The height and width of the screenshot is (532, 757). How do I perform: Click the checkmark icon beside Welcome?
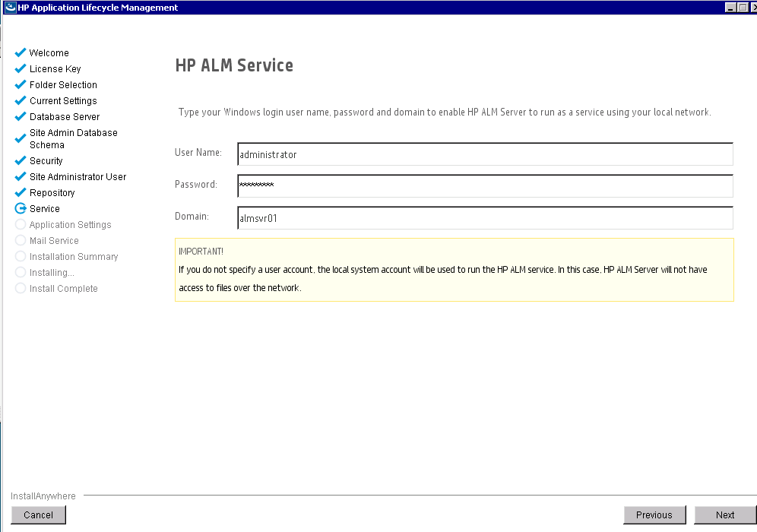point(21,52)
